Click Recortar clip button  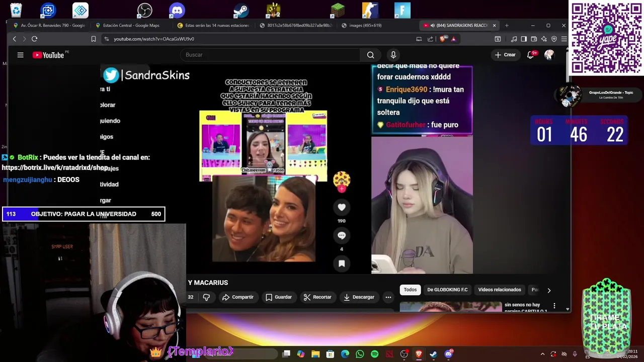[x=317, y=297]
